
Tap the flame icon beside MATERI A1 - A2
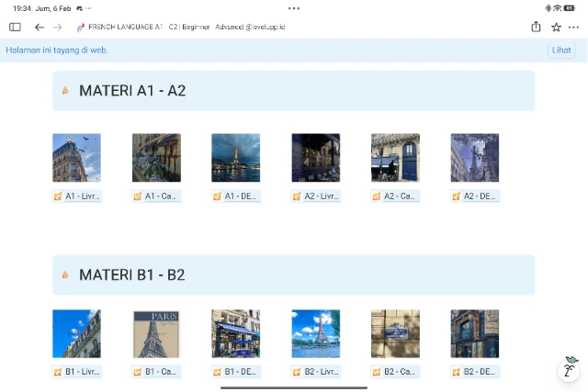click(65, 91)
